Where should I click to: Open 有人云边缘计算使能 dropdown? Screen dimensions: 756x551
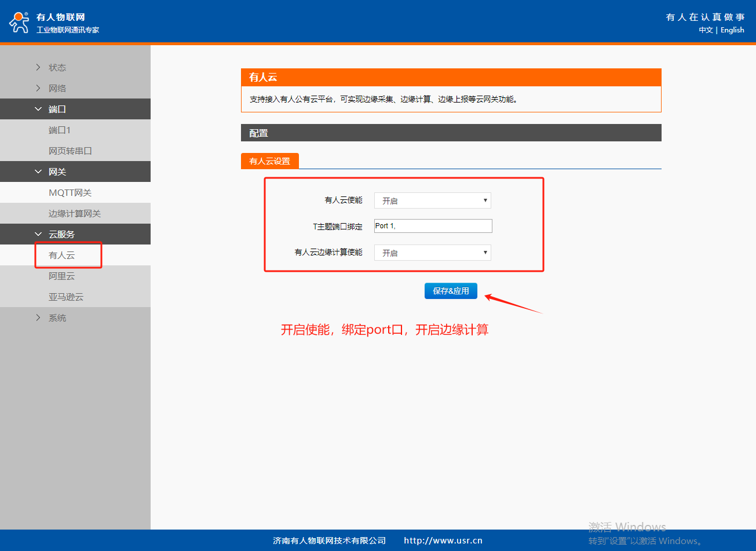click(432, 253)
